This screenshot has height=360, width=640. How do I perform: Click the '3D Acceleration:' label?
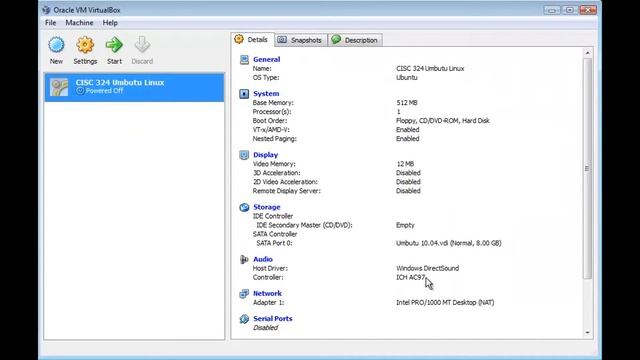pyautogui.click(x=276, y=173)
